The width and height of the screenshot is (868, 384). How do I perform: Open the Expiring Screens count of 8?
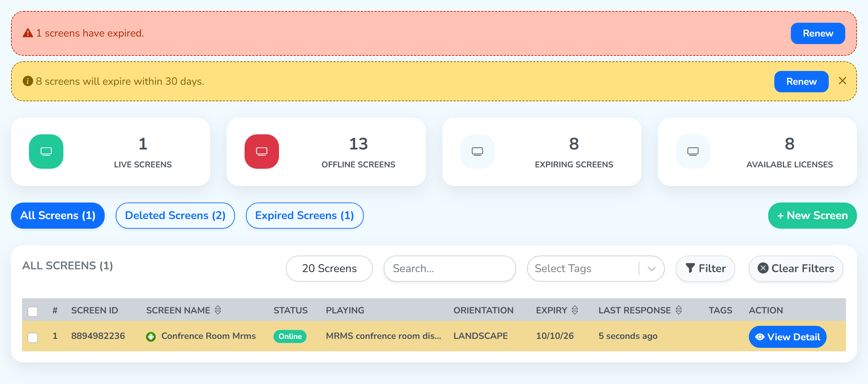coord(574,144)
